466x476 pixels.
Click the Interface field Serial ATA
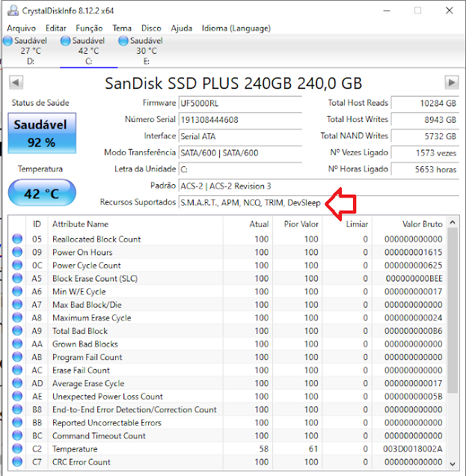[x=240, y=136]
